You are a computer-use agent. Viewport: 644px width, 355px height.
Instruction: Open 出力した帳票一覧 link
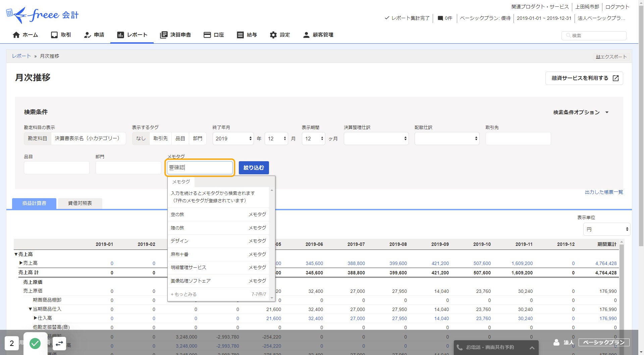point(604,192)
